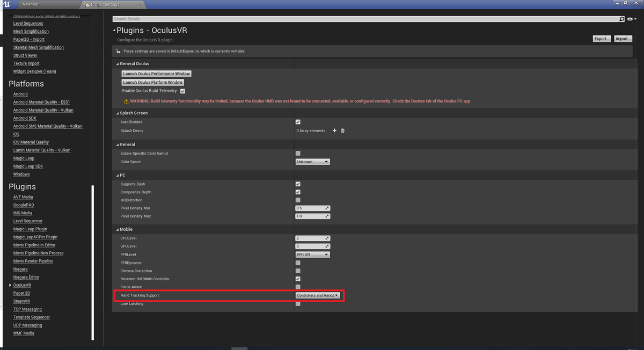Click the Export... button
The height and width of the screenshot is (350, 644).
pos(602,39)
